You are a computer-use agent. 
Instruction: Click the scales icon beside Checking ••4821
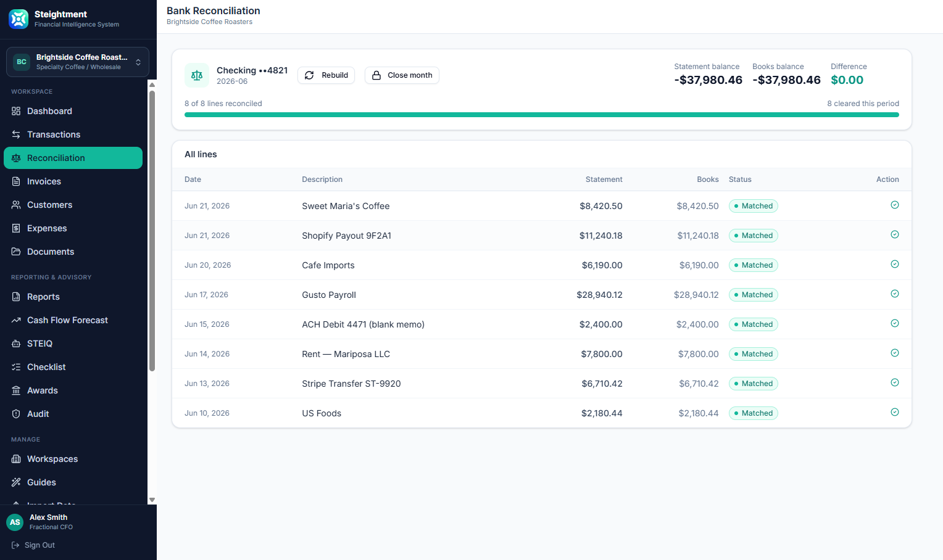197,75
